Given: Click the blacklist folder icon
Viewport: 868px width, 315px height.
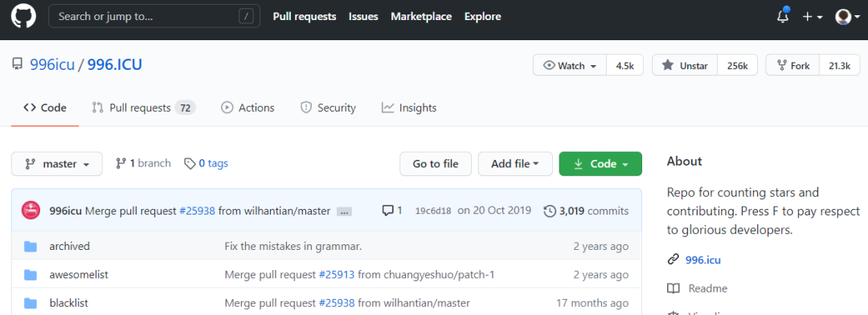Looking at the screenshot, I should pos(31,304).
